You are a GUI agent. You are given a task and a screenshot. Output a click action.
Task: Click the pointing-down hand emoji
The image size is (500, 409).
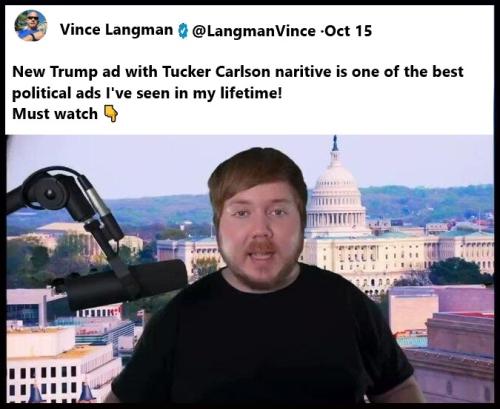(x=111, y=114)
